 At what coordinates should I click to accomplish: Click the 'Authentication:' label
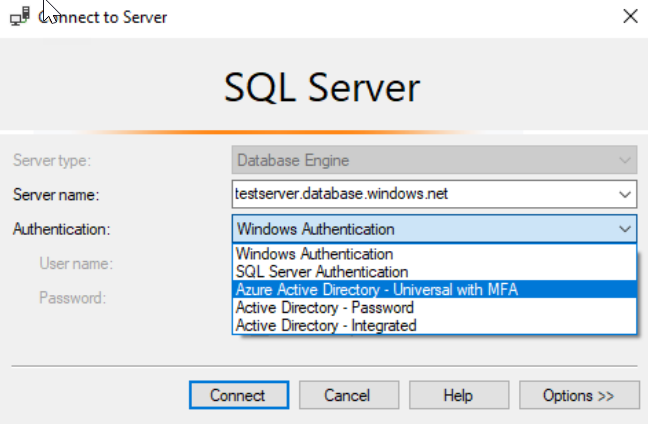(x=61, y=229)
